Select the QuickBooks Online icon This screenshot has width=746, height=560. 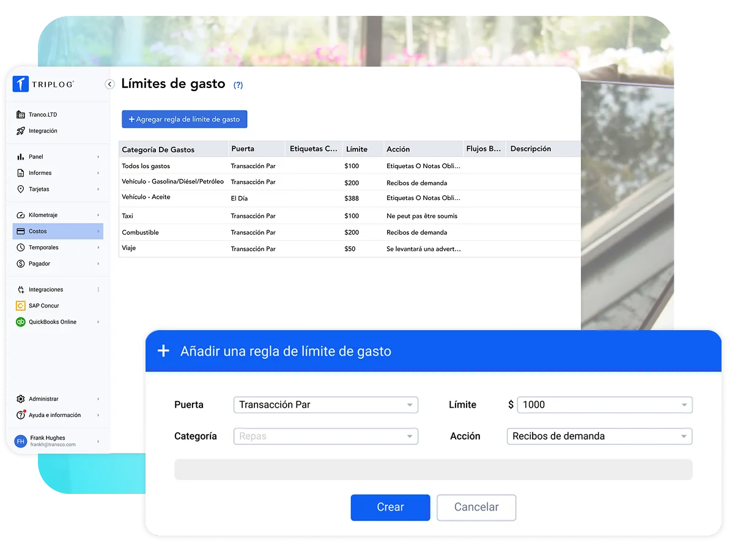click(x=21, y=322)
